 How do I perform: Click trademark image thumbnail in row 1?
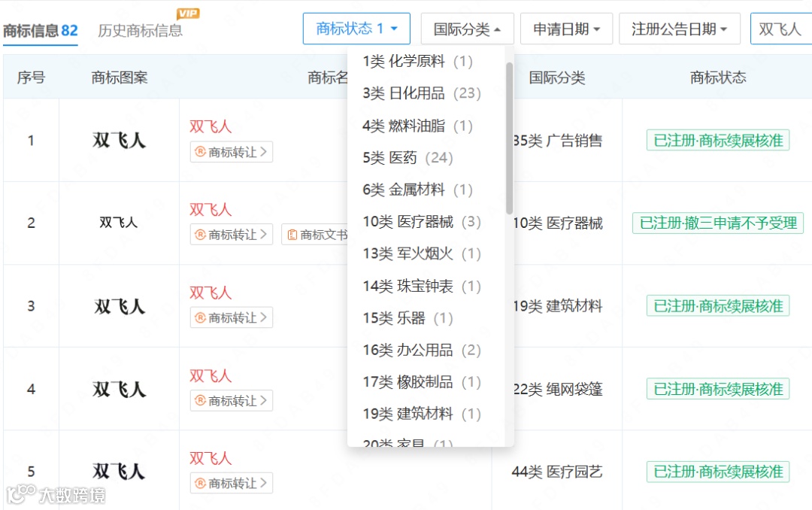click(x=119, y=140)
